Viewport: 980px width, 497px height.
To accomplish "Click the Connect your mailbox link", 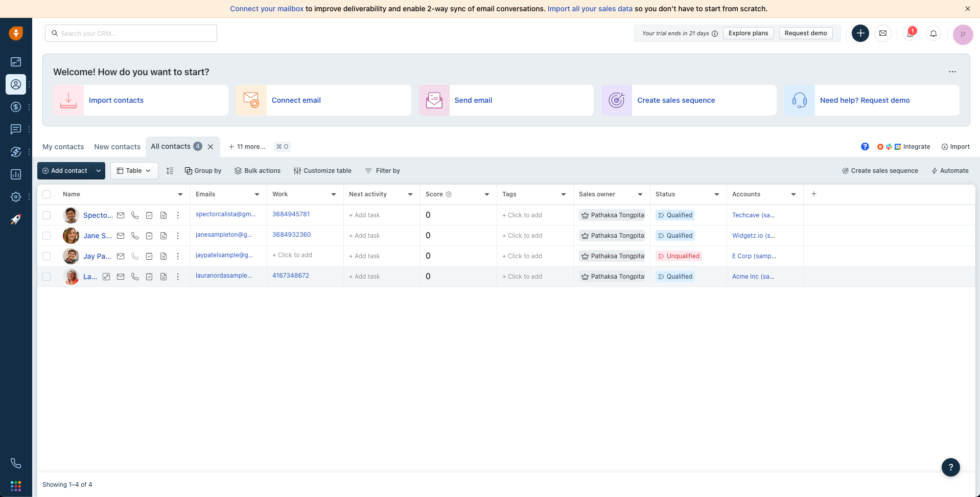I will coord(267,9).
